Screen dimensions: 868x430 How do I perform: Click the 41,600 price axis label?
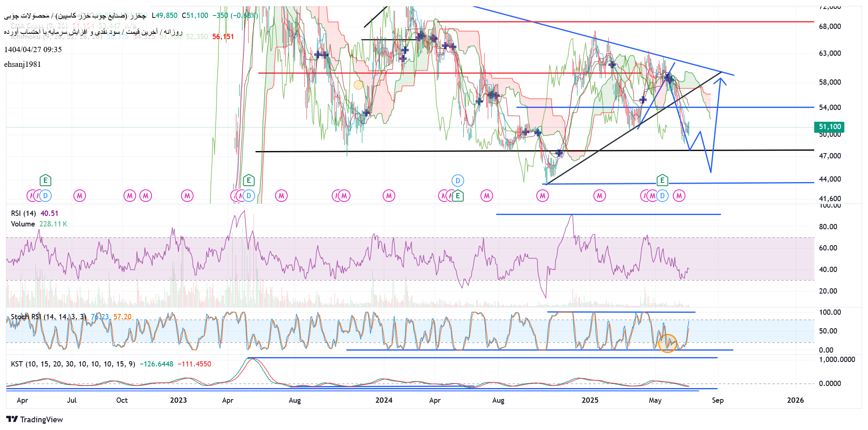830,199
